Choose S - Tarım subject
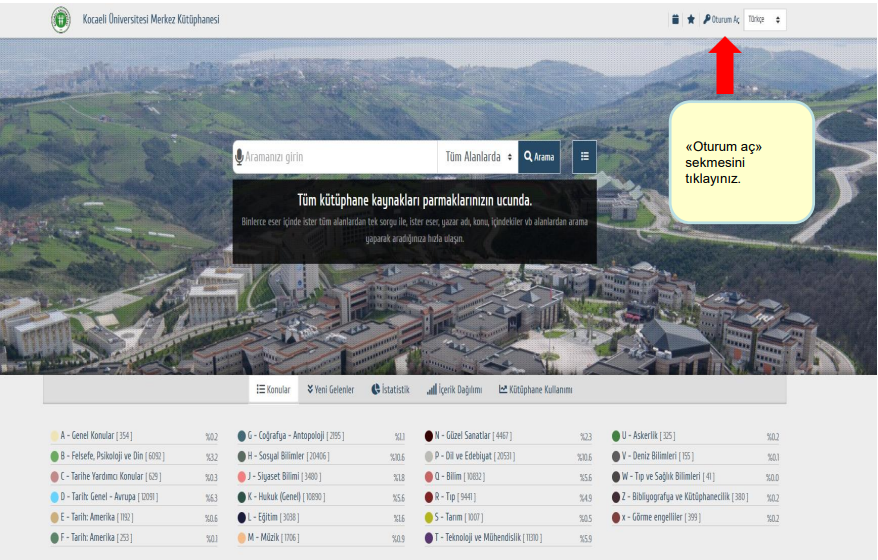This screenshot has width=878, height=560. [459, 517]
